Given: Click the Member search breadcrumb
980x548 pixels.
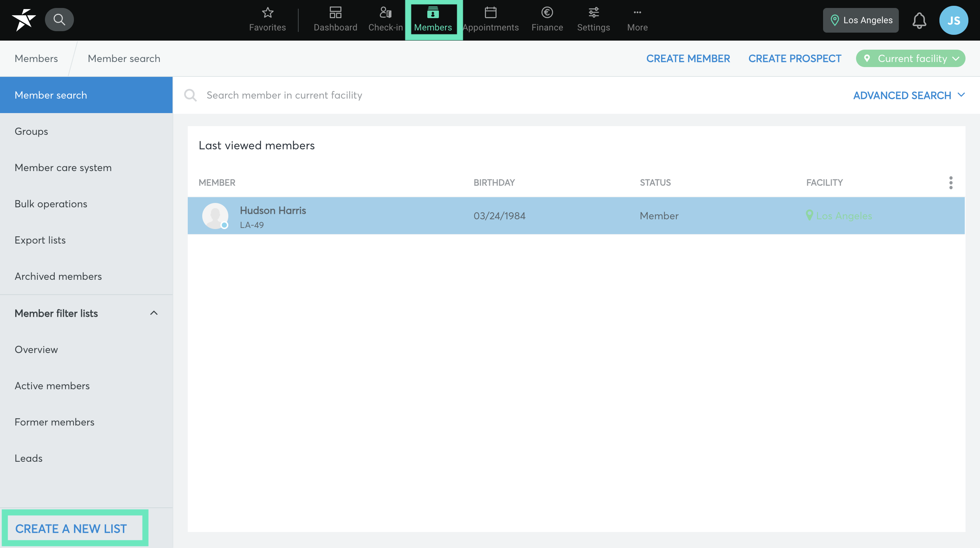Looking at the screenshot, I should click(124, 58).
